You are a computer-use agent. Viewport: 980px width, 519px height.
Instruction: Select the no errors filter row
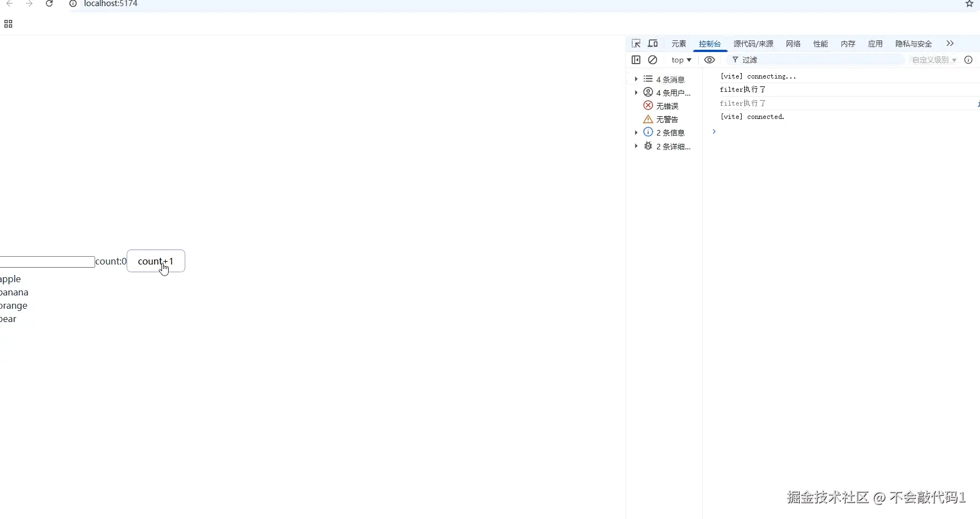click(x=664, y=106)
